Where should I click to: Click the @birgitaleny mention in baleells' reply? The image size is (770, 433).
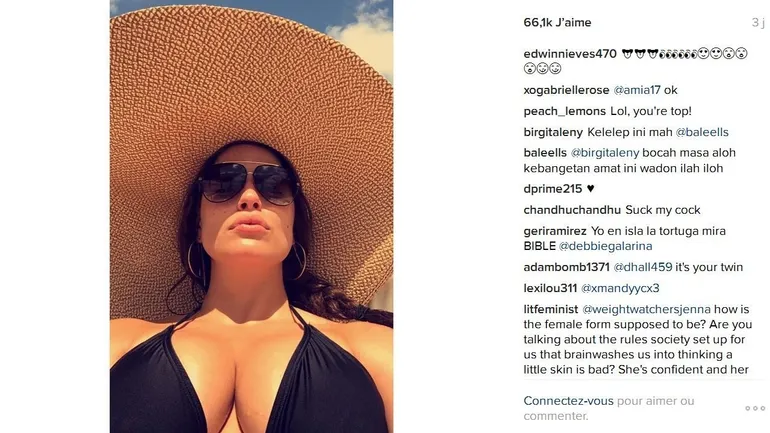click(x=605, y=153)
